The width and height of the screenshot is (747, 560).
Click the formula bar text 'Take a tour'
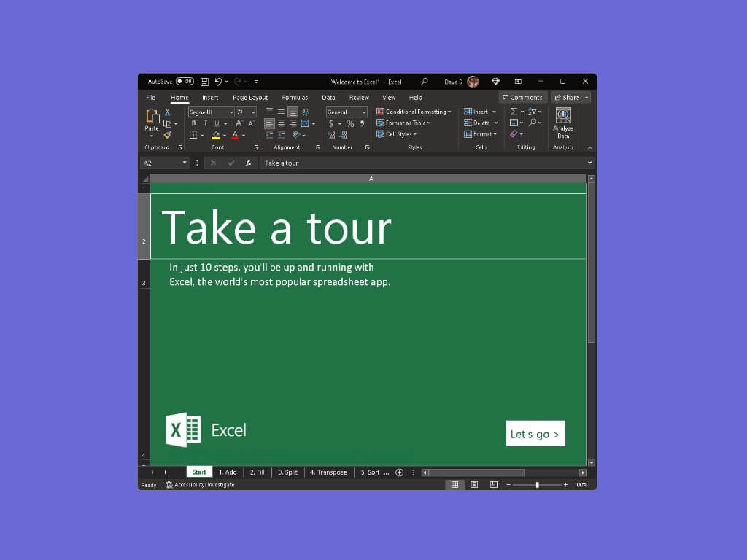[282, 163]
